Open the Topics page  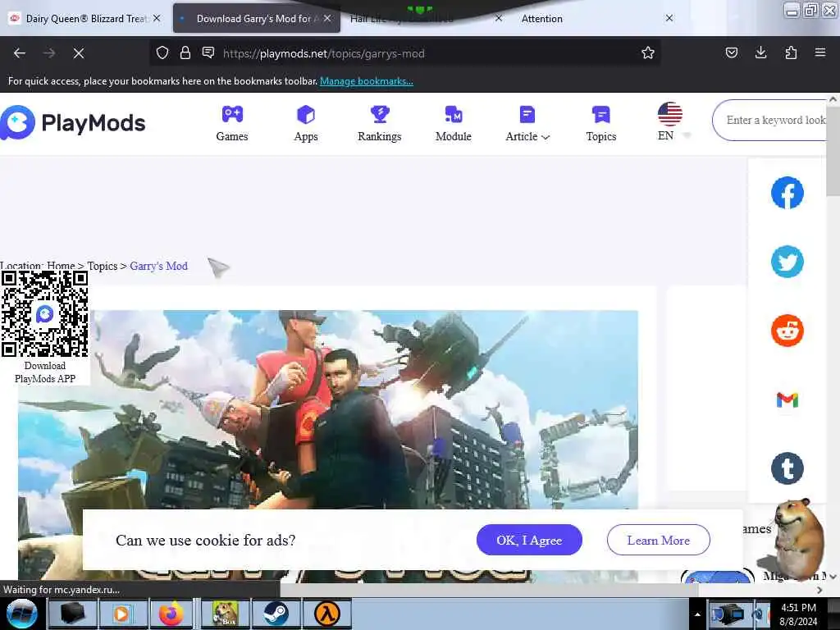pyautogui.click(x=601, y=124)
